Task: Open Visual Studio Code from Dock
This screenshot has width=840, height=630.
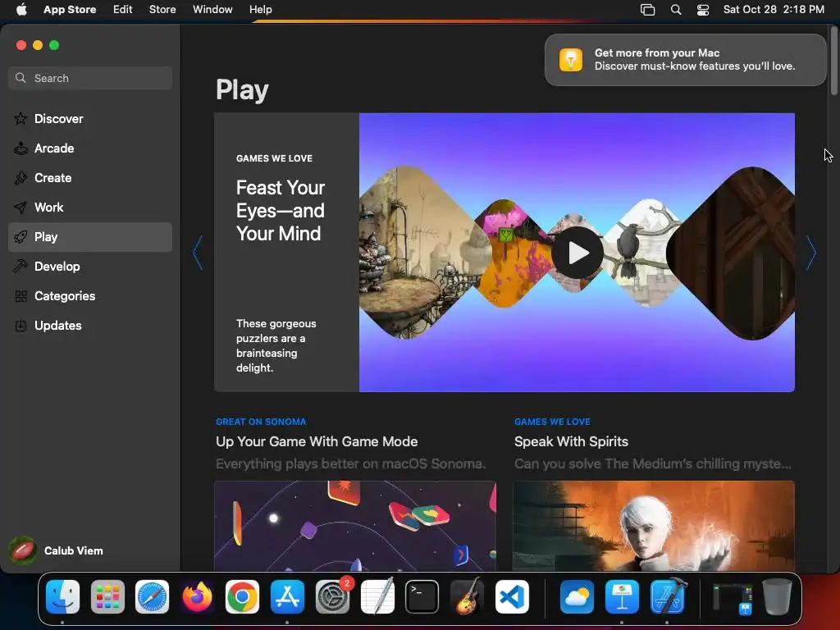Action: [x=512, y=597]
